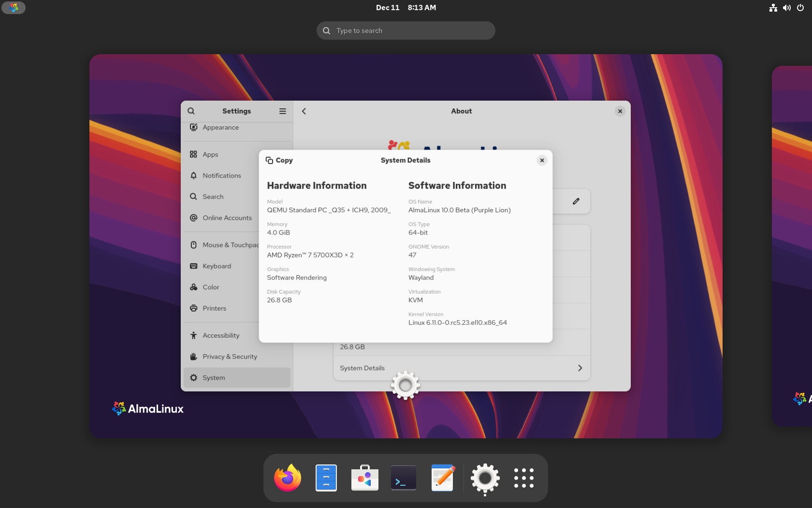Image resolution: width=812 pixels, height=508 pixels.
Task: Select Appearance in the Settings sidebar
Action: click(237, 128)
